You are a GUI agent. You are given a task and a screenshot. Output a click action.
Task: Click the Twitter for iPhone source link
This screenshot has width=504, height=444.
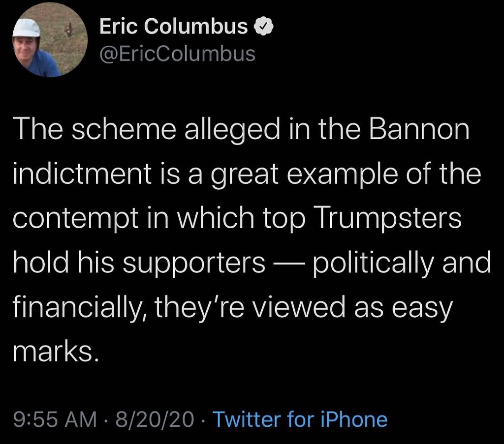point(300,419)
